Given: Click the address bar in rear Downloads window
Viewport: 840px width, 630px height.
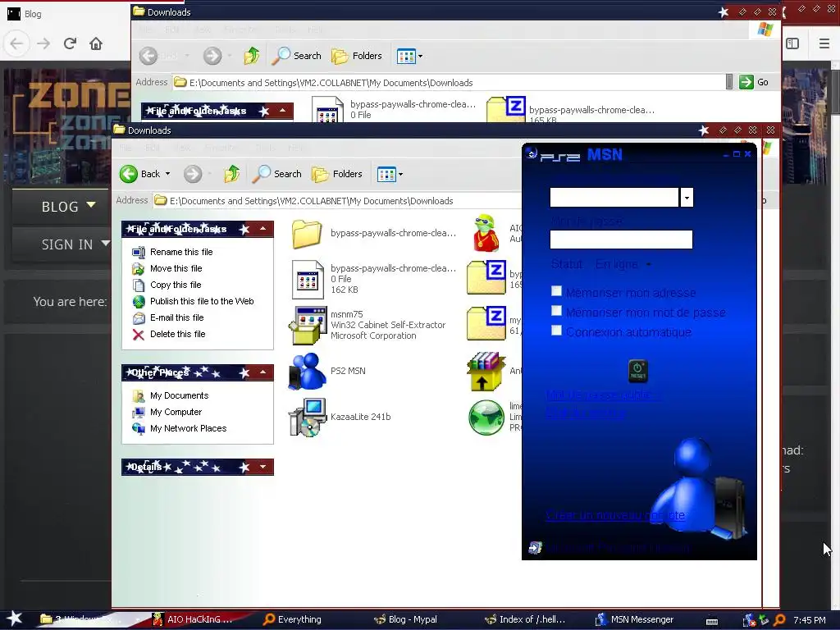Looking at the screenshot, I should pyautogui.click(x=450, y=83).
